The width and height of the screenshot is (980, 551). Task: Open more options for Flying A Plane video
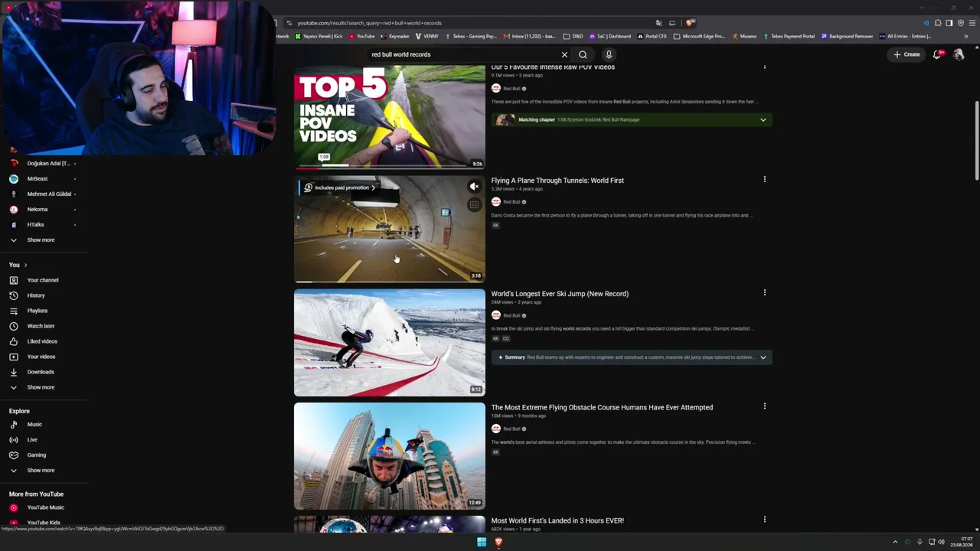click(x=764, y=180)
